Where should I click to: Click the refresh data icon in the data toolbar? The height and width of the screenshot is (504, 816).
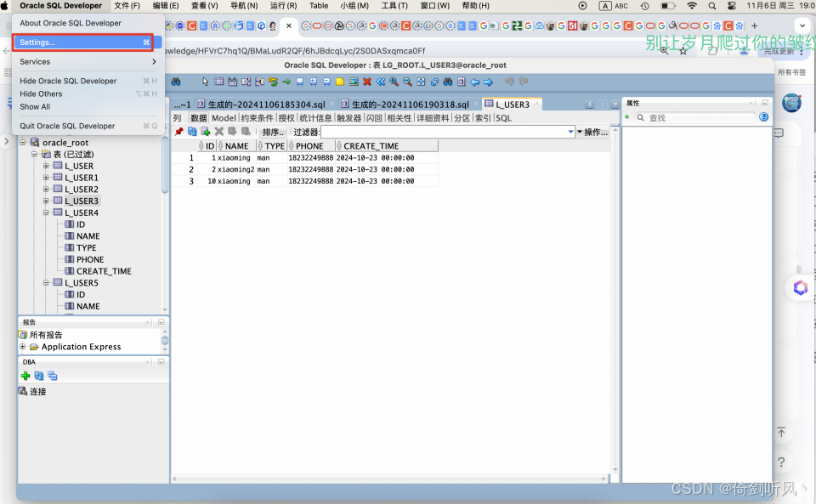click(193, 132)
